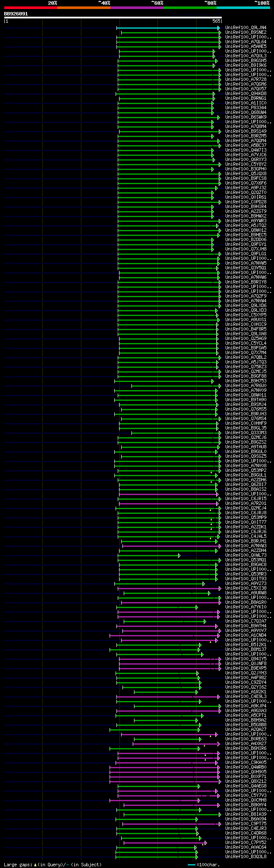Image resolution: width=274 pixels, height=868 pixels.
Task: Select subject label UniRef100_A7QBL2
Action: click(x=246, y=358)
